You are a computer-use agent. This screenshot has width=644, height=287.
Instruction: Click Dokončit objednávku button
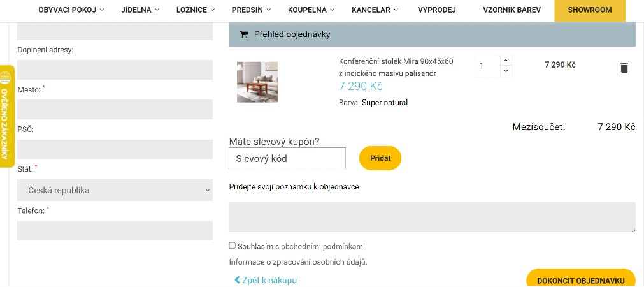[x=580, y=280]
